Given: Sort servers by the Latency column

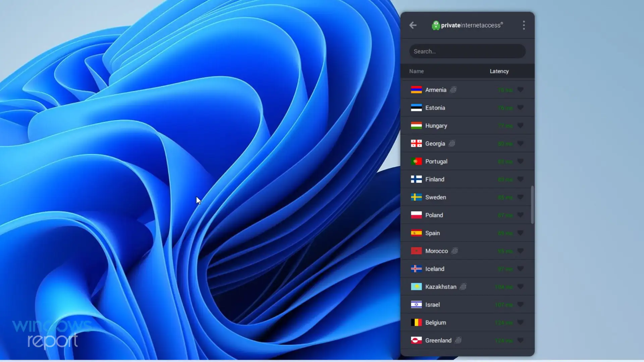Looking at the screenshot, I should (x=499, y=71).
